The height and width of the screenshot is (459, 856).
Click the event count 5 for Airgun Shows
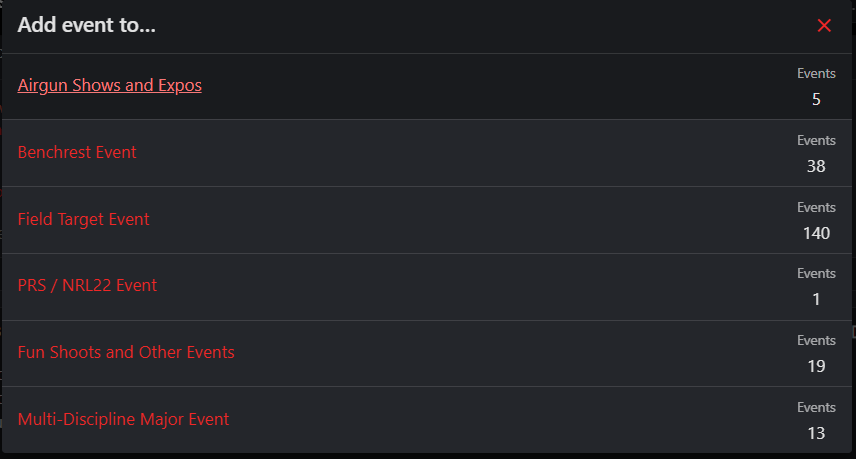tap(816, 99)
